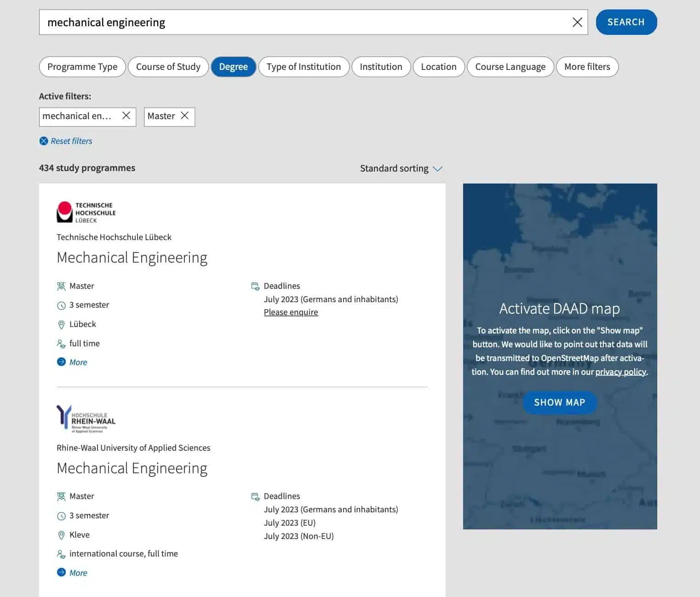700x597 pixels.
Task: Open More filters options
Action: 587,67
